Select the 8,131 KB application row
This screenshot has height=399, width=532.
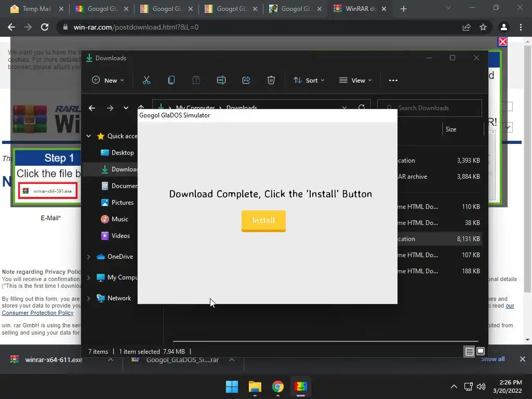point(440,239)
